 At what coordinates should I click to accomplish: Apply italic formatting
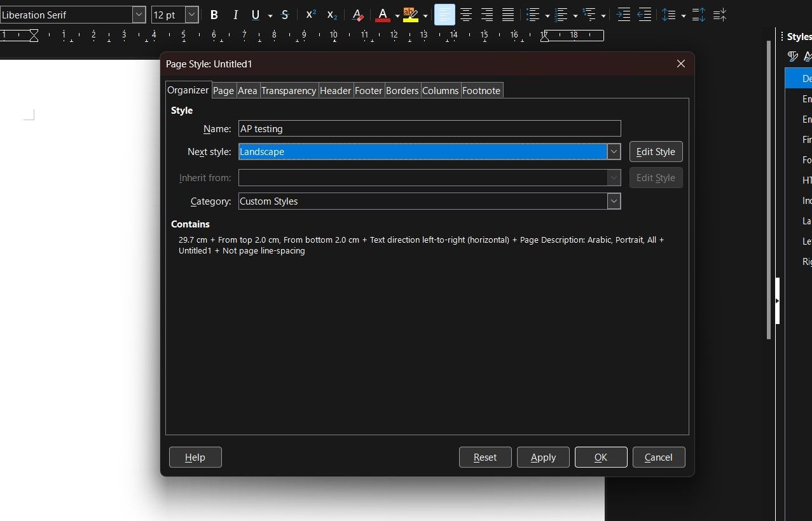(x=235, y=15)
